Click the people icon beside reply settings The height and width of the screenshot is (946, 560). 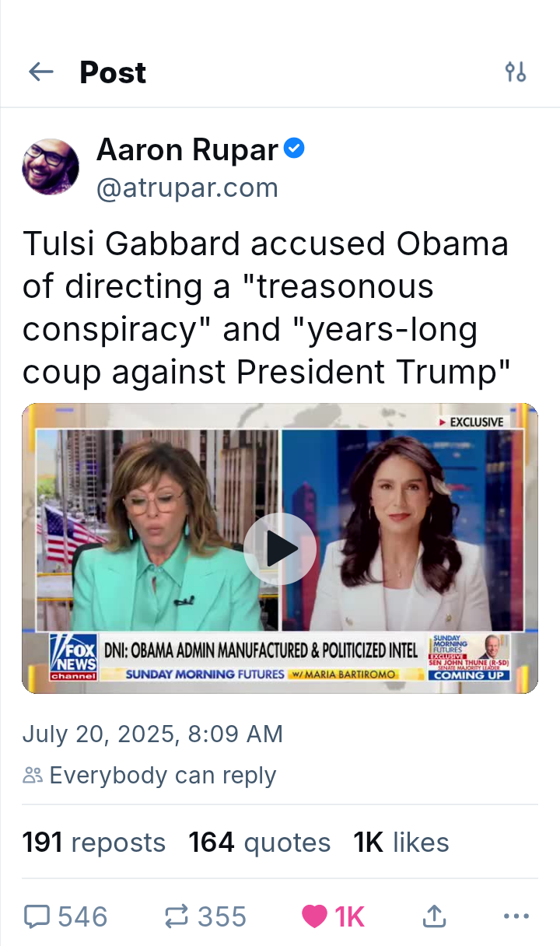tap(33, 775)
